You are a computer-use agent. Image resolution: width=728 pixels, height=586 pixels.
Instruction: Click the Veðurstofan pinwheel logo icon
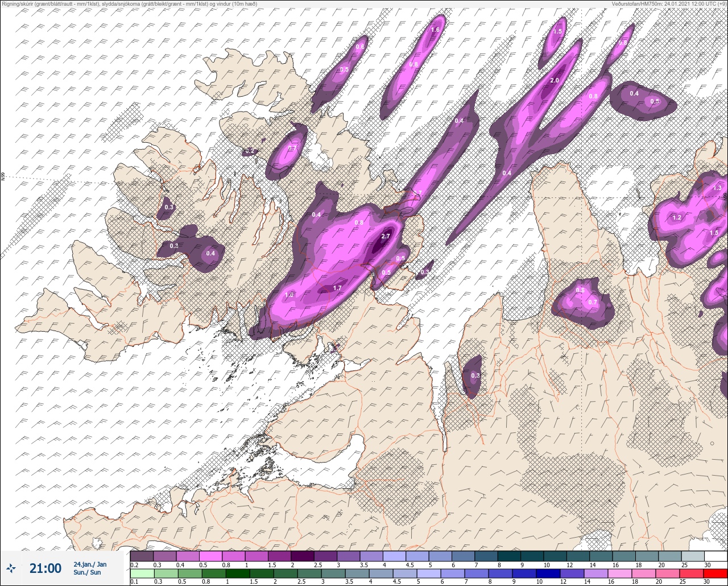tap(11, 568)
